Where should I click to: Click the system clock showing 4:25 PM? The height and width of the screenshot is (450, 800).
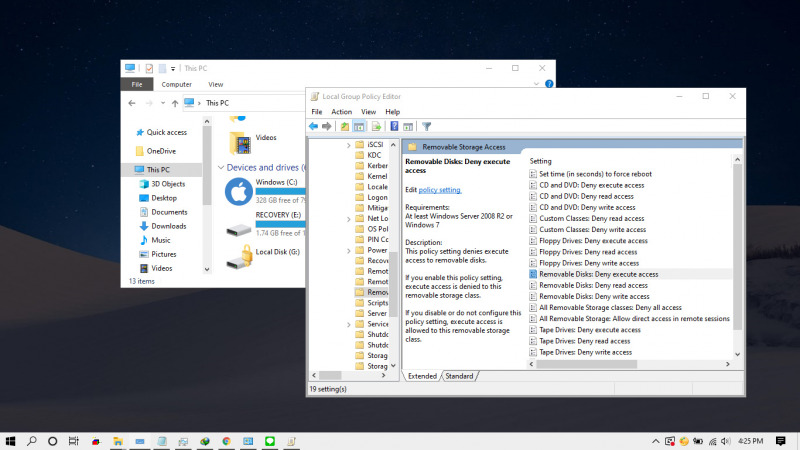[x=751, y=441]
